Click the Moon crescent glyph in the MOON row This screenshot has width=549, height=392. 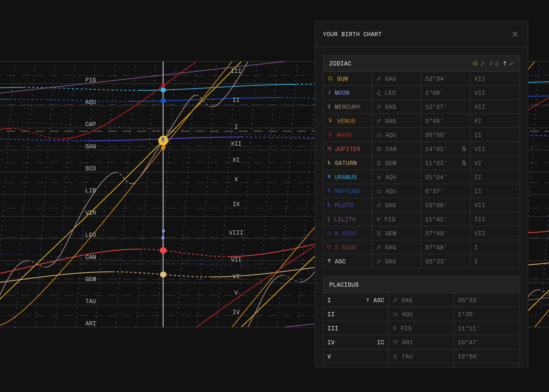(x=329, y=93)
